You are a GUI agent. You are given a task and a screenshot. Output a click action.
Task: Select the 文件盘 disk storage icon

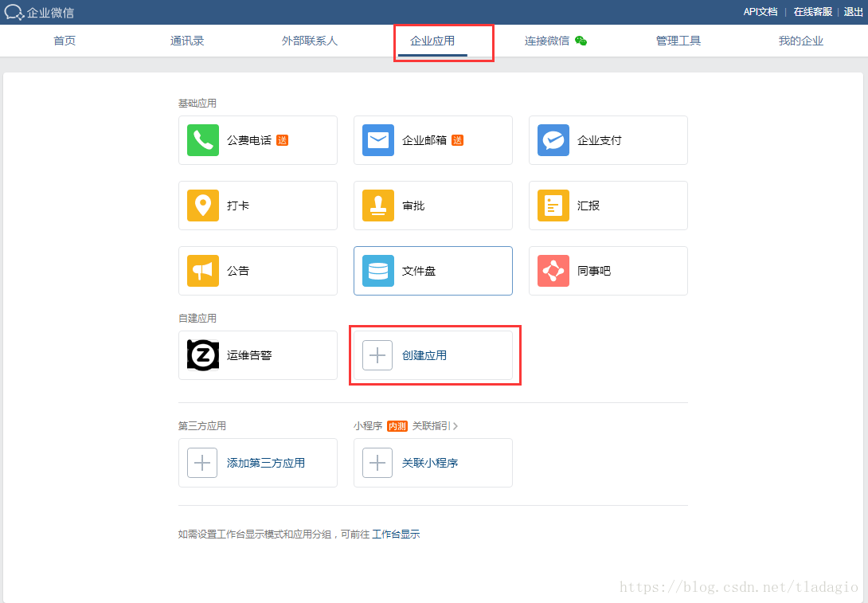tap(377, 271)
